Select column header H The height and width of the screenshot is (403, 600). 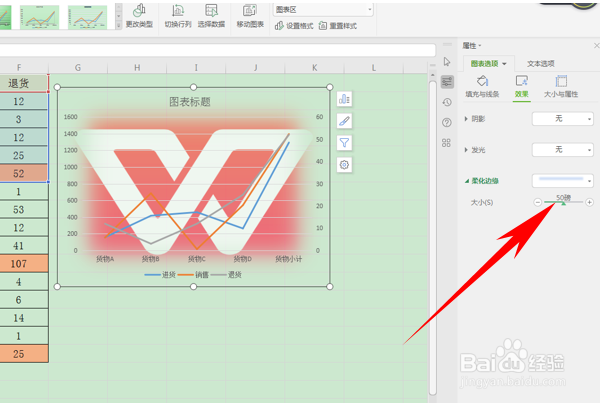point(137,68)
